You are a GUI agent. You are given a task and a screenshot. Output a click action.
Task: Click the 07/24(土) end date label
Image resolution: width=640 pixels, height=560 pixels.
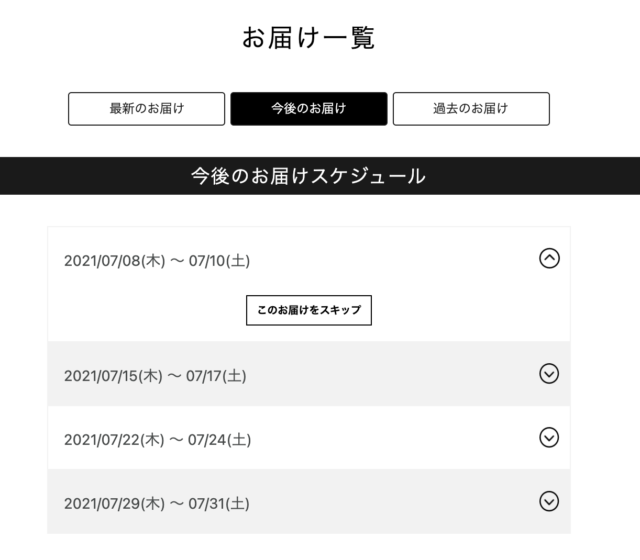pos(219,440)
